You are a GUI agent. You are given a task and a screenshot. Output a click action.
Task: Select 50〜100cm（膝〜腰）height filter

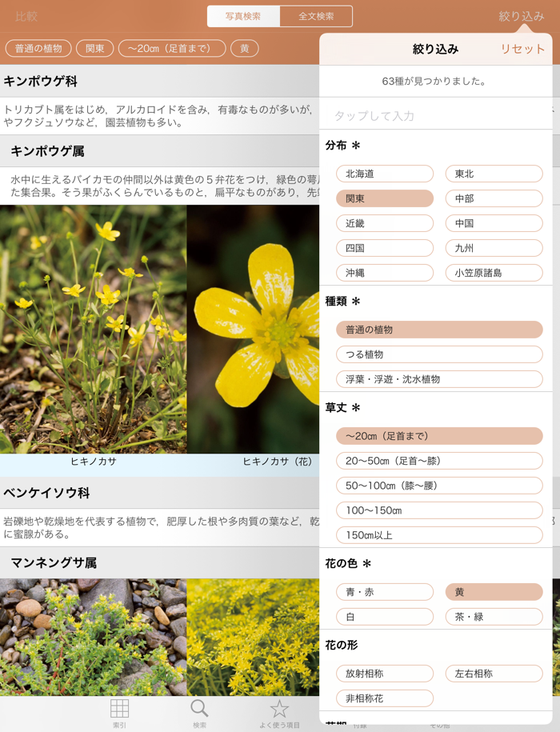coord(439,486)
